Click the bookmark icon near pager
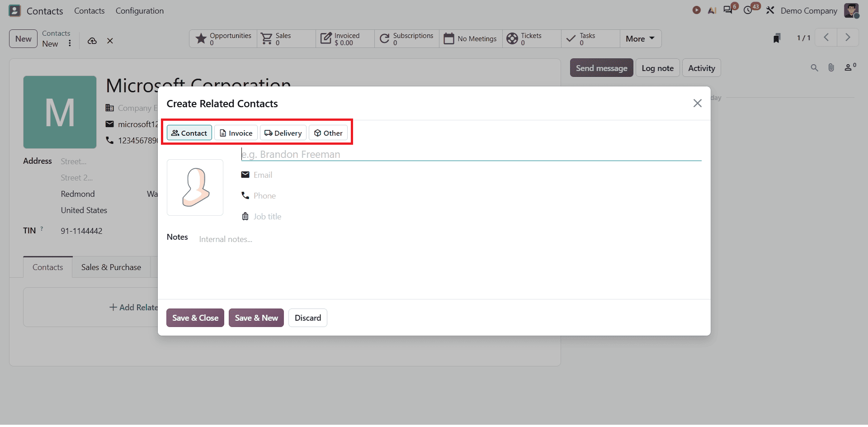The height and width of the screenshot is (427, 868). pos(777,38)
